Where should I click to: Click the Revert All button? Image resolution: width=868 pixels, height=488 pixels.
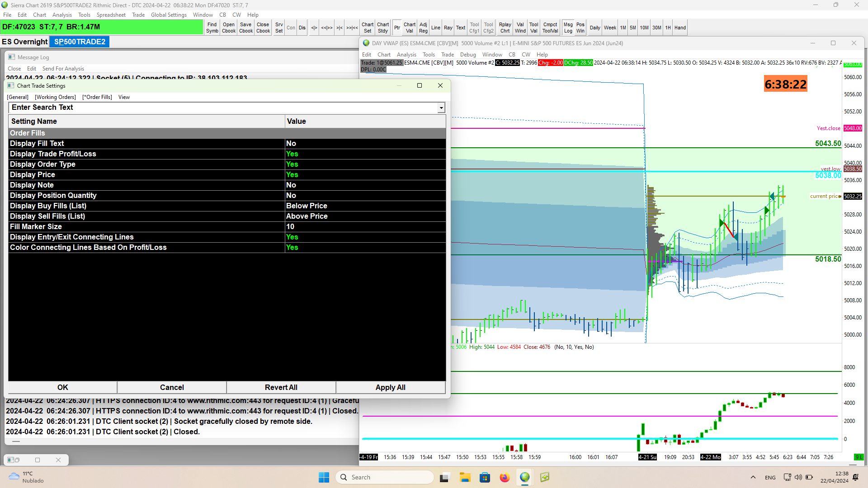(281, 387)
